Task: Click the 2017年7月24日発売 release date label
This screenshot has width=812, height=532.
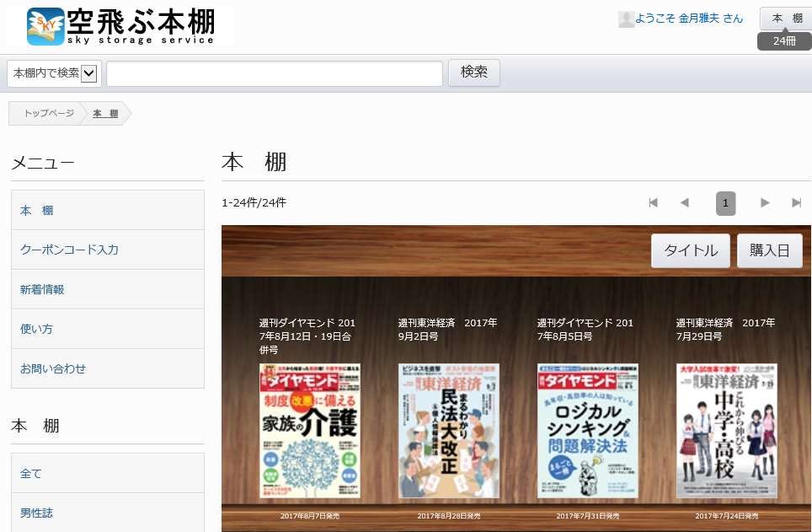Action: [x=727, y=516]
